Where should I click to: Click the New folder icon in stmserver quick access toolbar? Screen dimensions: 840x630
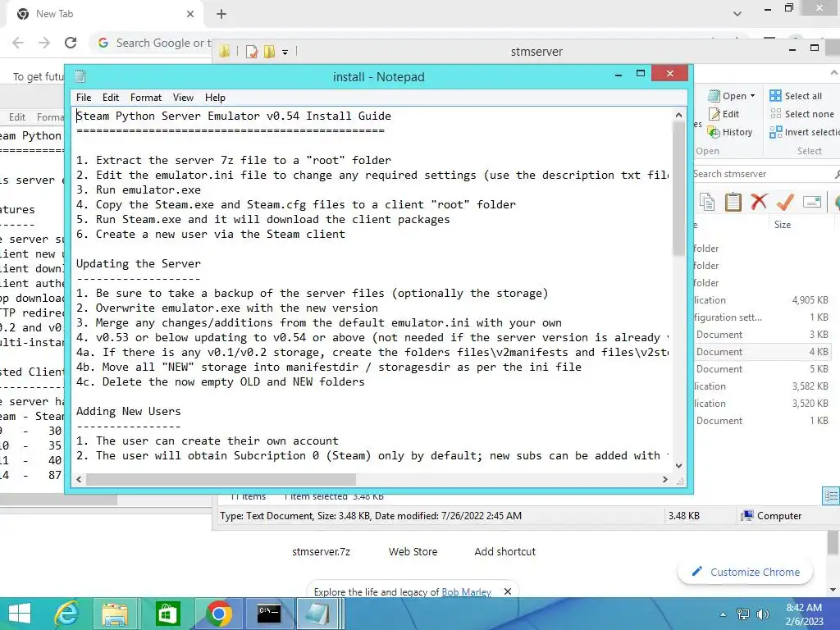[x=269, y=52]
